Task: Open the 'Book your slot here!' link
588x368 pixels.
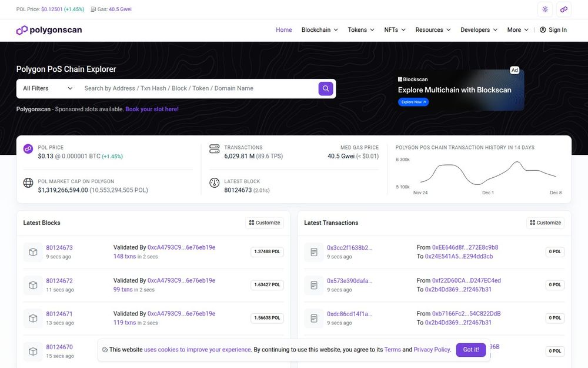Action: (152, 110)
